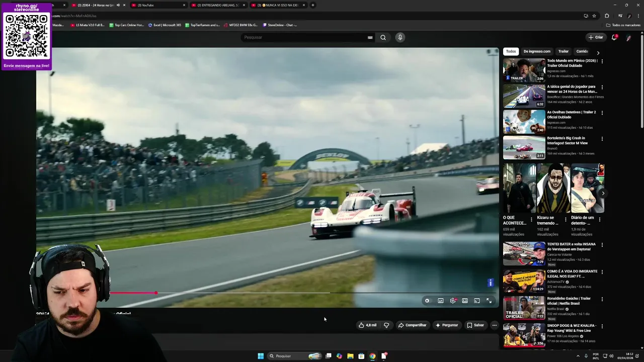
Task: Open options menu for As Ovelhas Detetives video
Action: [602, 113]
